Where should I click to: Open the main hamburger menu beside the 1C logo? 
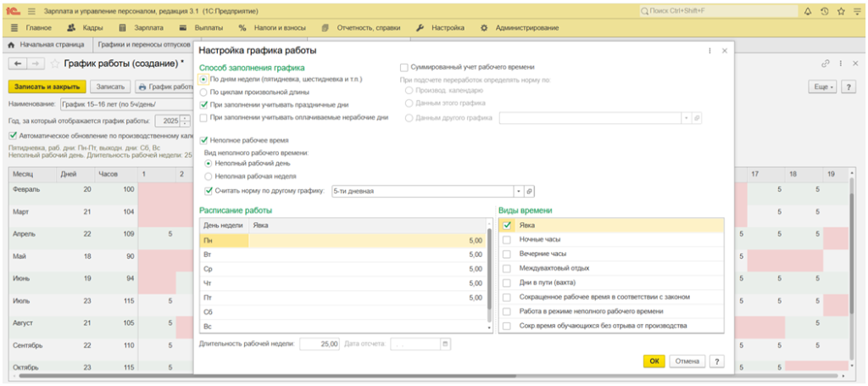click(31, 11)
